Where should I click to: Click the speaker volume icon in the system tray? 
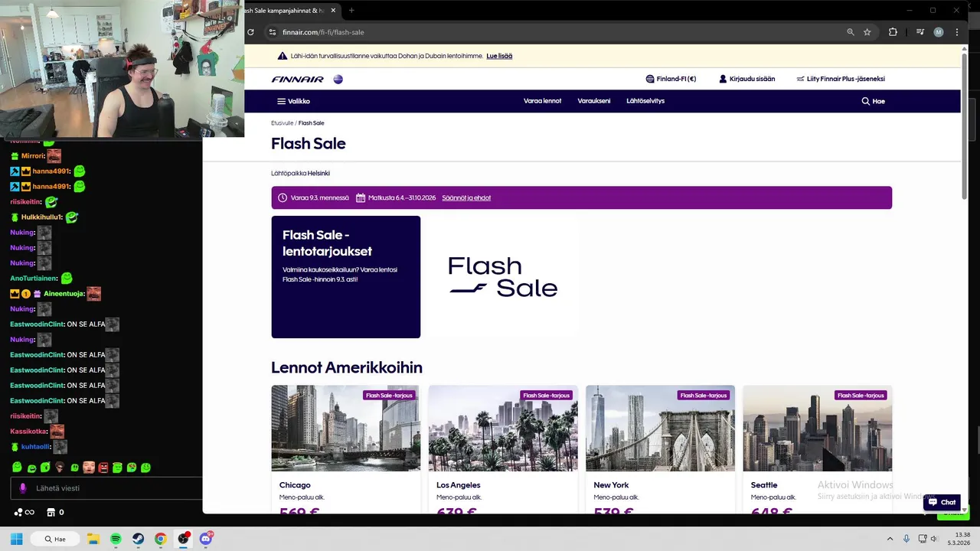point(934,539)
